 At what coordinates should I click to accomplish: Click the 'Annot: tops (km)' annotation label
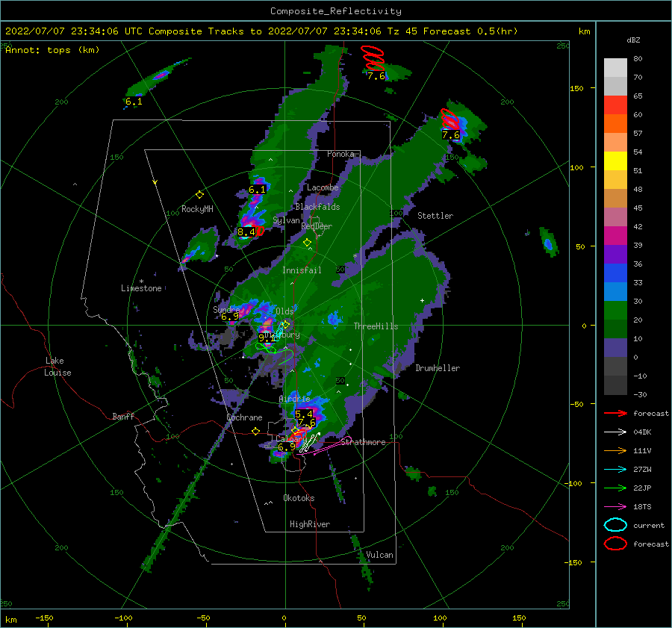52,50
